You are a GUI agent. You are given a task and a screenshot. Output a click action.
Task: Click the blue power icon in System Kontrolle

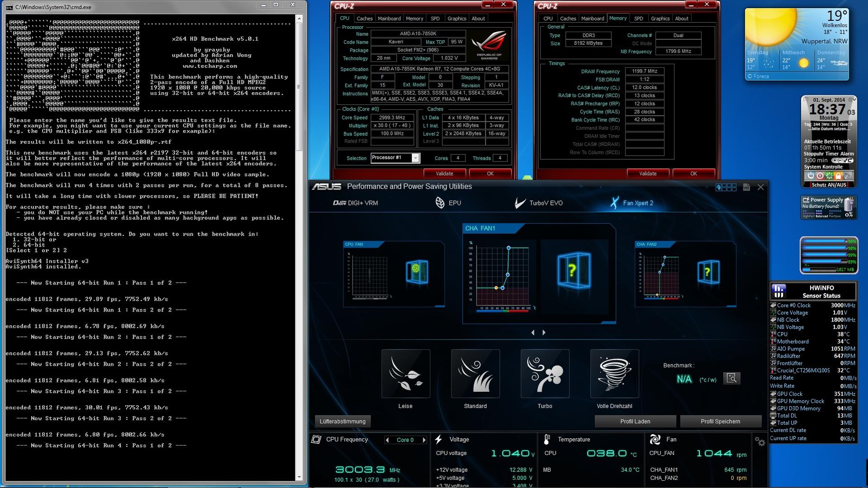tap(810, 175)
